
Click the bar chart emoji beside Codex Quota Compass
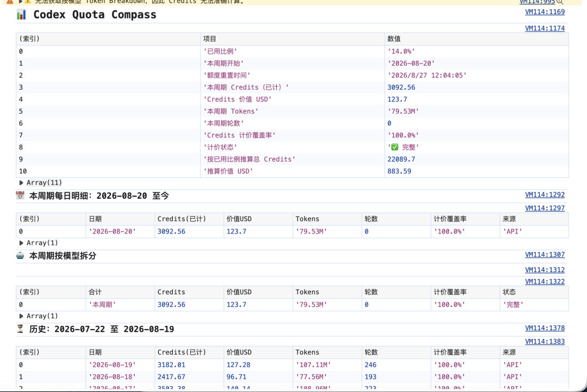click(x=21, y=15)
